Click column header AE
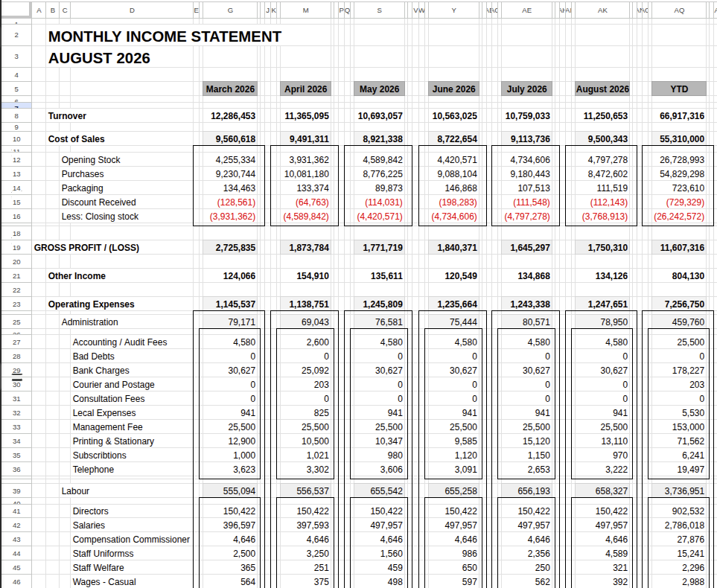 [x=527, y=10]
